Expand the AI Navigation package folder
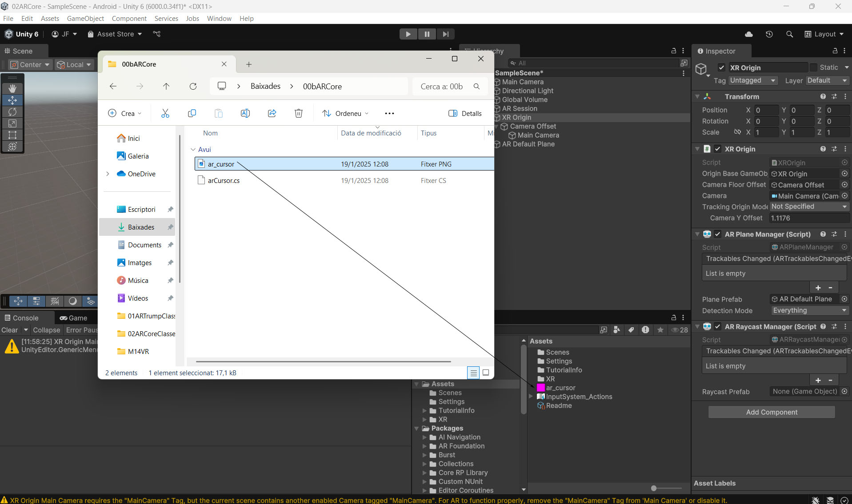This screenshot has width=852, height=504. point(424,437)
